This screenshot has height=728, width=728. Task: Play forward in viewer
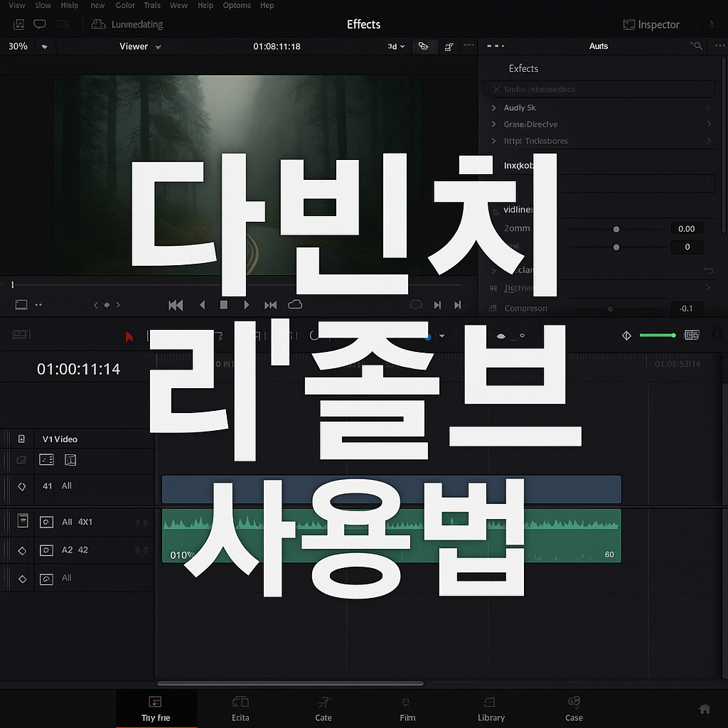(247, 305)
